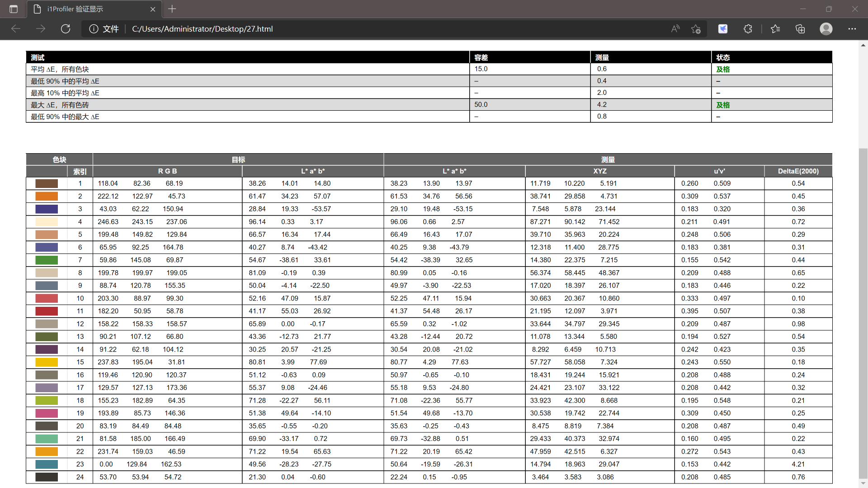Screen dimensions: 868x488
Task: Click the browser back arrow
Action: [x=16, y=29]
